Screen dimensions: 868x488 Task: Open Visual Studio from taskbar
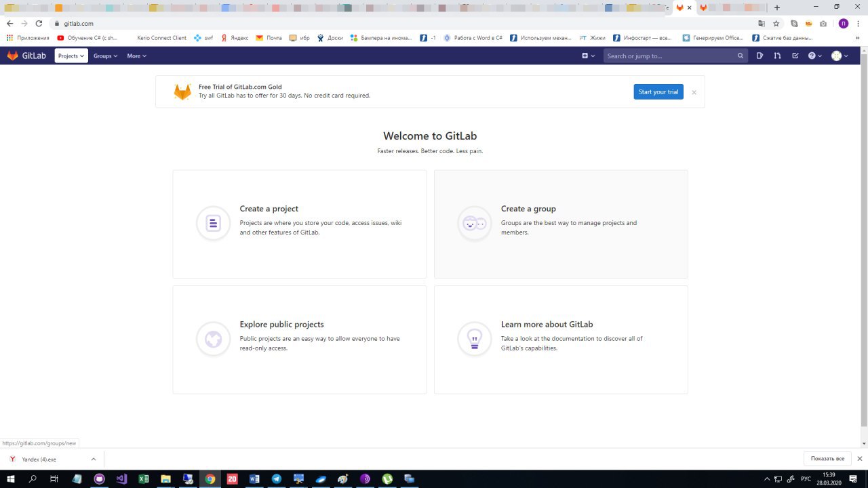click(121, 479)
